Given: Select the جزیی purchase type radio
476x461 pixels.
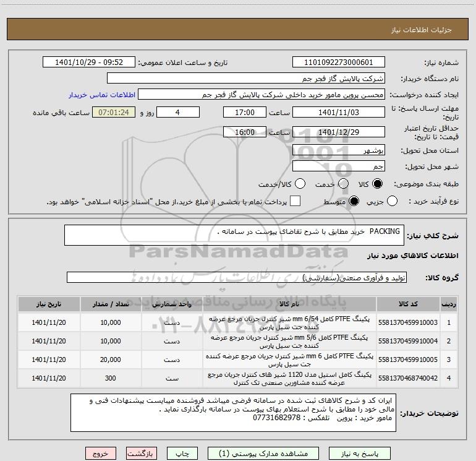Looking at the screenshot, I should 392,201.
